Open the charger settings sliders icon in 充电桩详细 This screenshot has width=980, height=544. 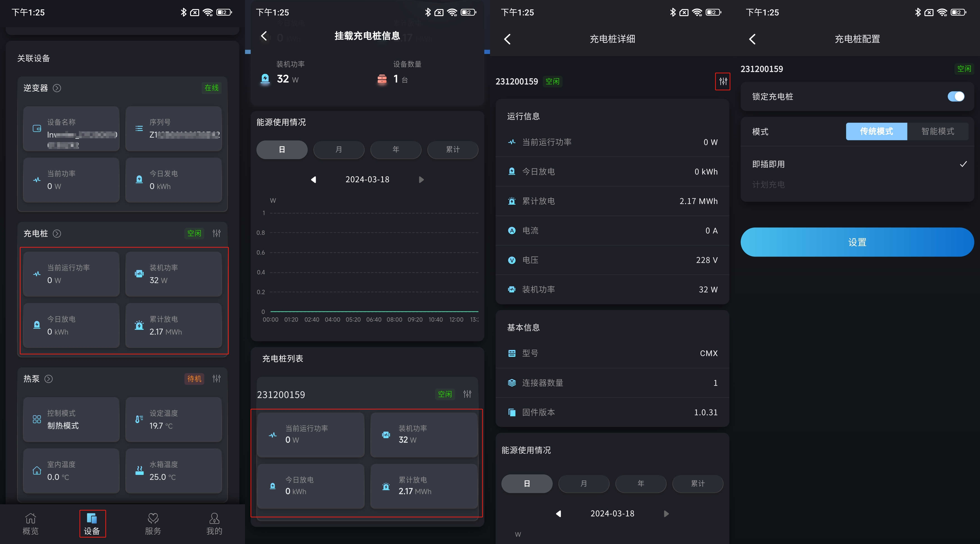point(723,81)
